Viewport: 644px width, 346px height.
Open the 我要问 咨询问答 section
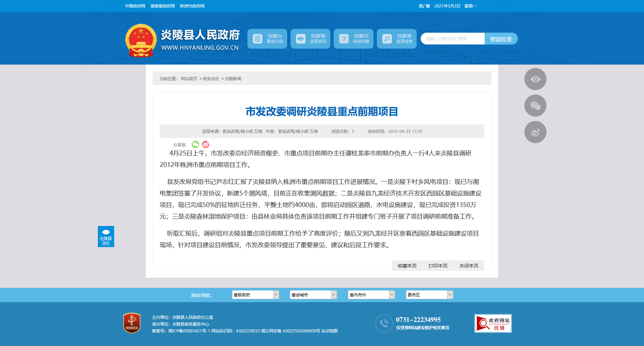click(x=353, y=39)
